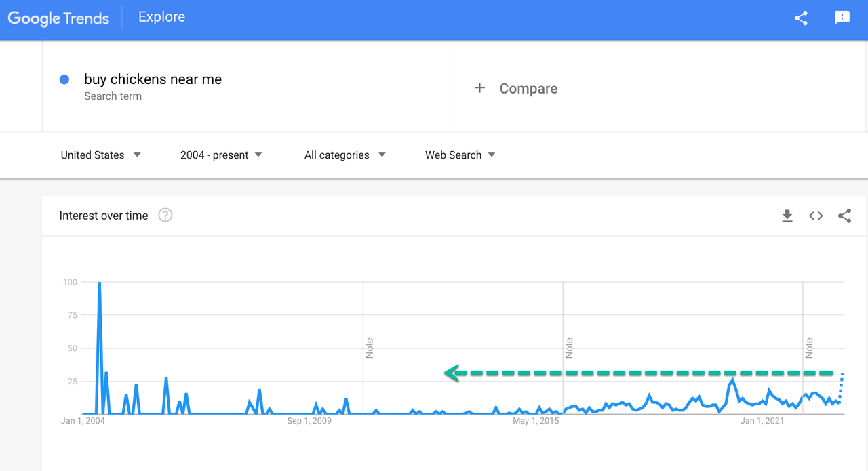The height and width of the screenshot is (471, 868).
Task: Expand the United States region dropdown
Action: [101, 155]
